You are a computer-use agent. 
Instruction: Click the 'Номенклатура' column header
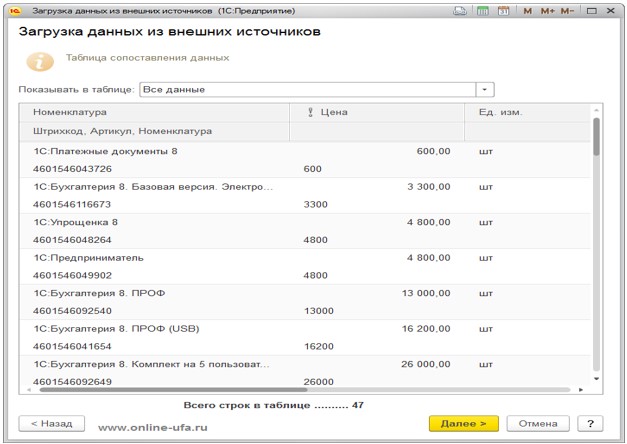point(70,112)
